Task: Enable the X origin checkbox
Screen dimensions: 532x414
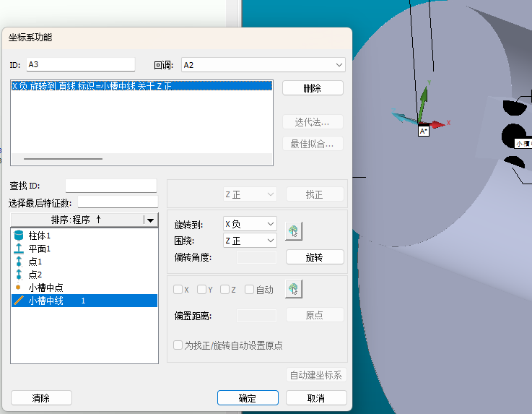Action: [x=178, y=289]
